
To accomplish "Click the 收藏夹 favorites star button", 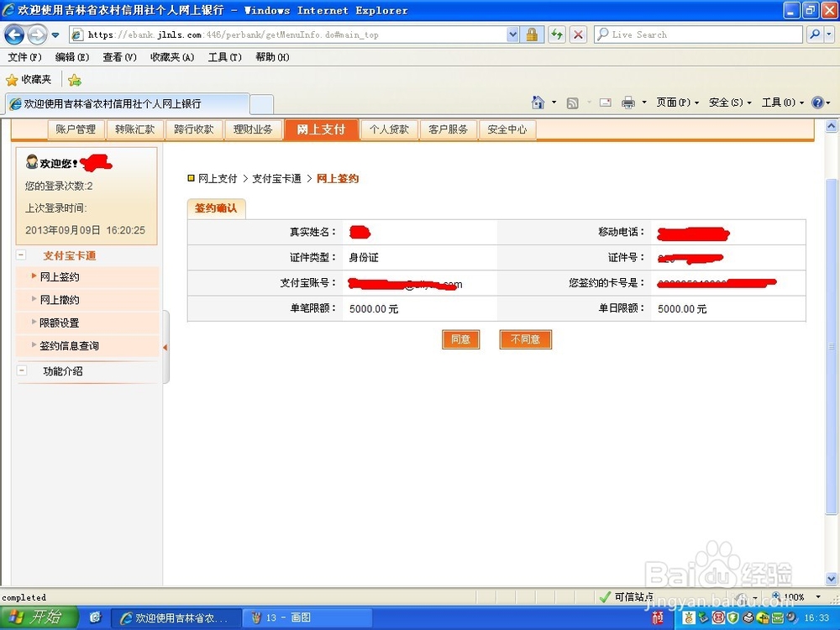I will (29, 80).
